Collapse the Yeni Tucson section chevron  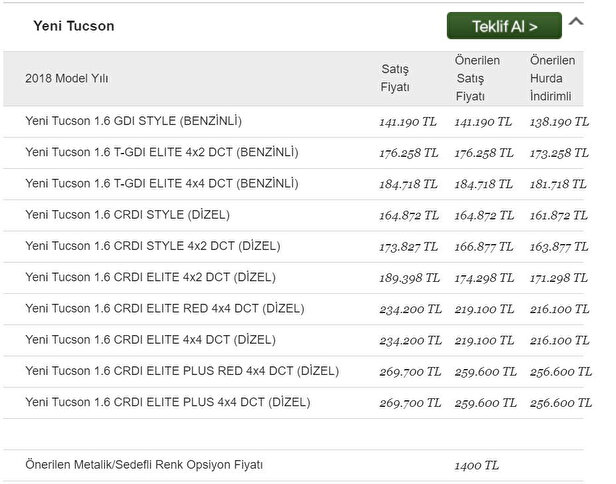point(576,22)
